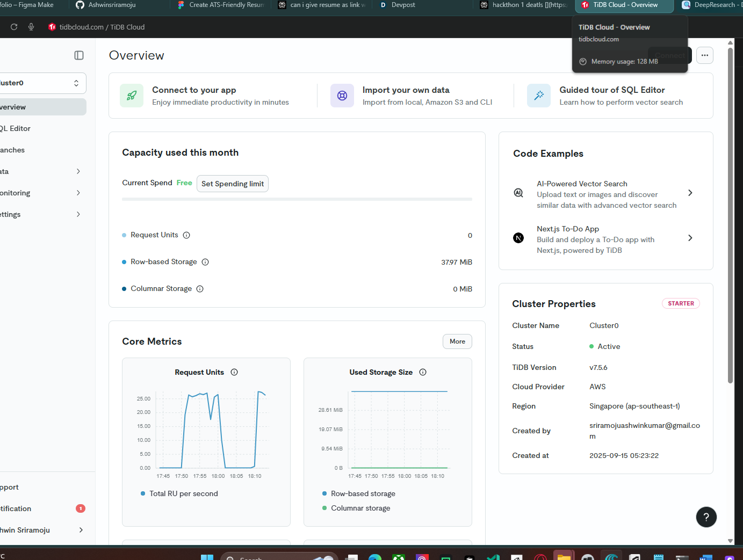Click the Used Storage Size chart
Viewport: 743px width, 560px height.
pos(398,430)
